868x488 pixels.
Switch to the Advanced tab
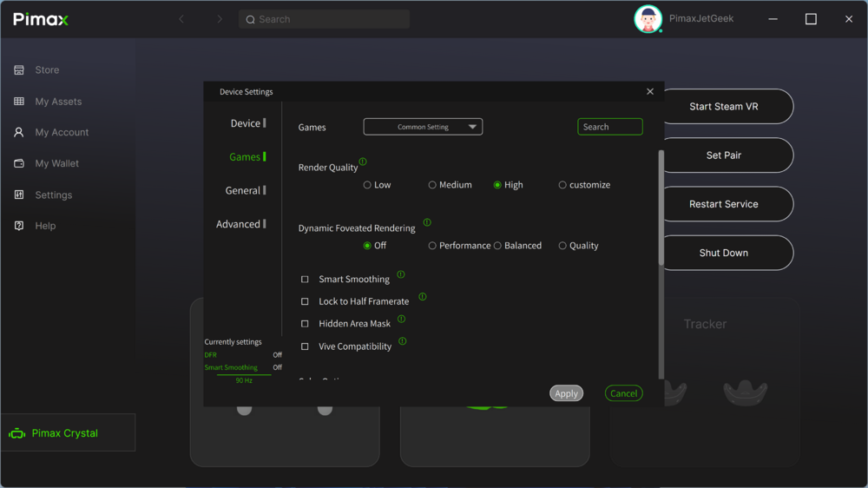(240, 224)
